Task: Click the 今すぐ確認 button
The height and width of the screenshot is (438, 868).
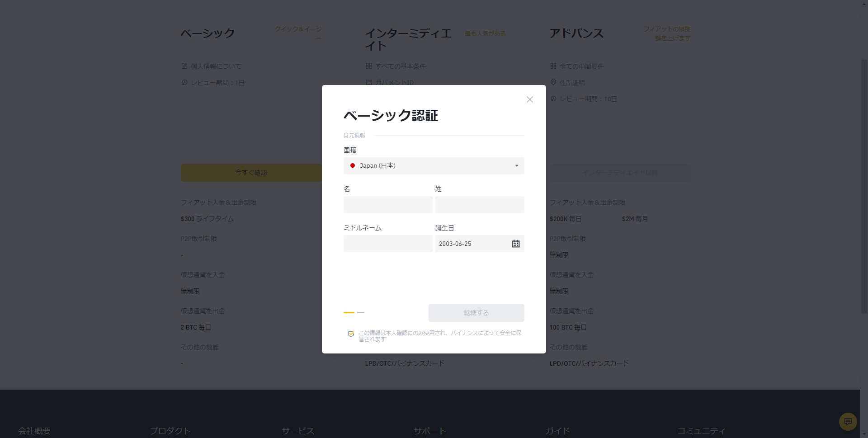Action: coord(251,173)
